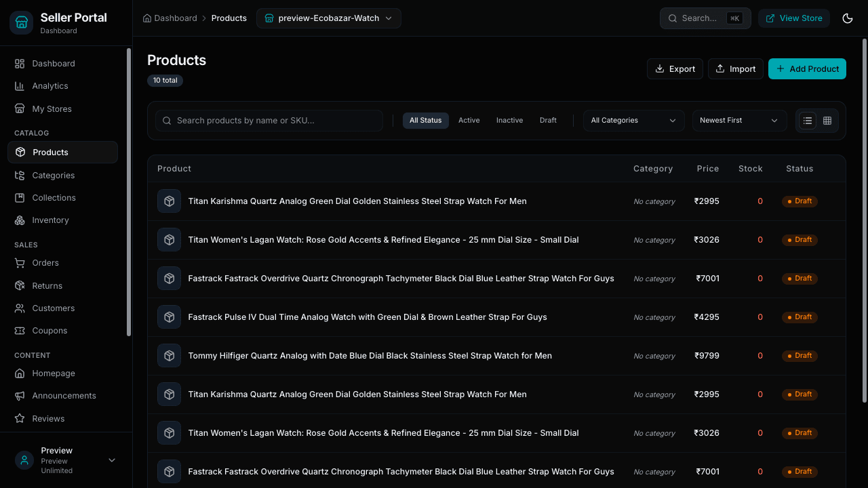This screenshot has height=488, width=868.
Task: Open Customers in the sidebar
Action: [x=63, y=308]
